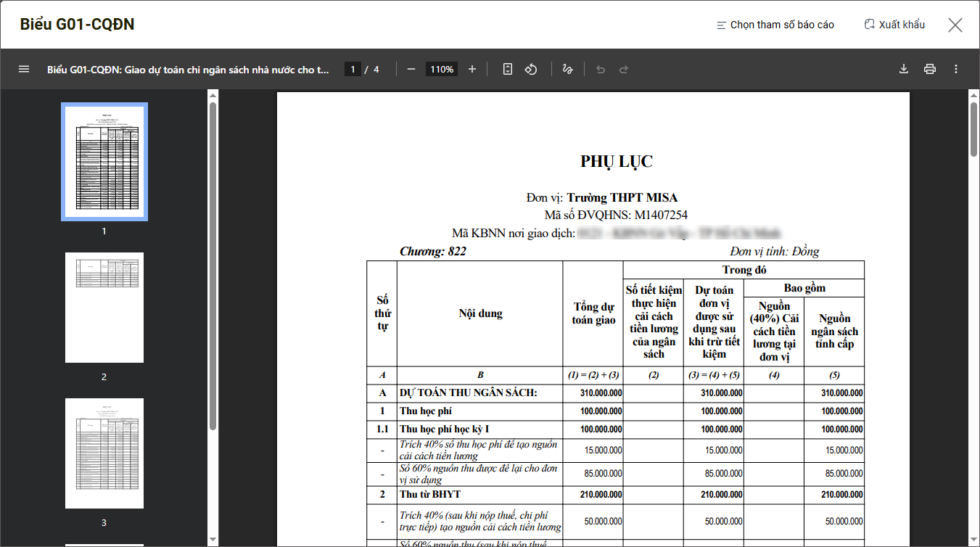
Task: Rotate the document counterclockwise
Action: pyautogui.click(x=531, y=69)
